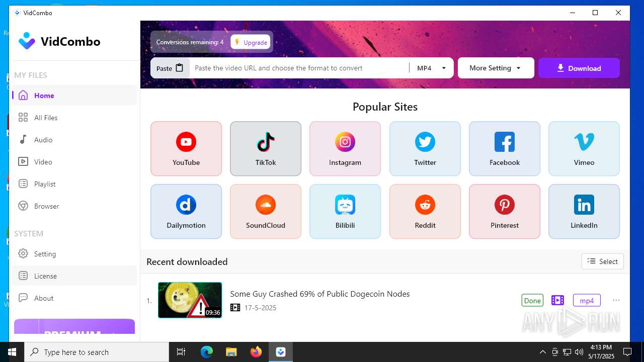Open the Audio section
Viewport: 644px width, 362px height.
(x=74, y=139)
